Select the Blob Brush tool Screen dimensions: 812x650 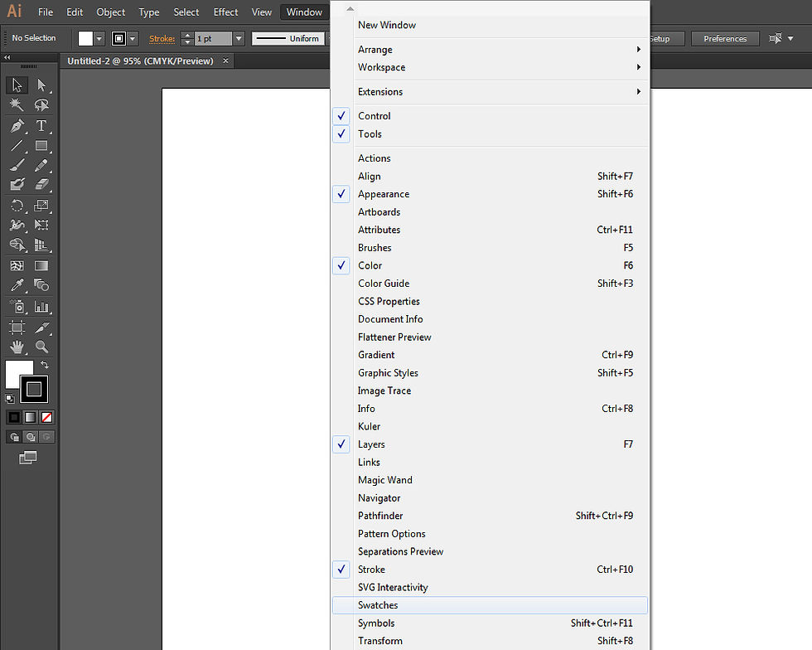tap(17, 185)
